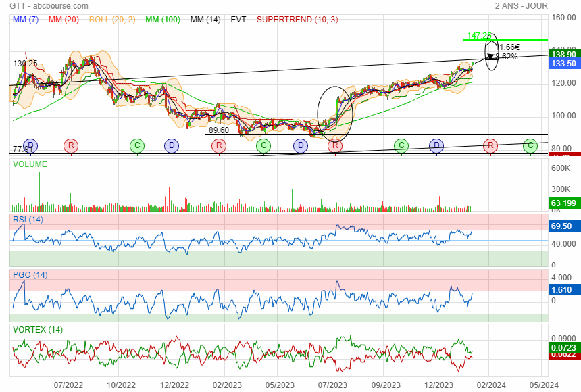Click the green MM (100) legend label

tap(163, 20)
